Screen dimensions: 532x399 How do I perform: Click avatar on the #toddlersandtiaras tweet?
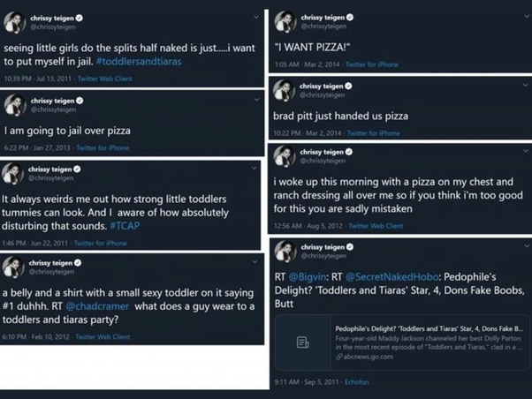tap(14, 21)
